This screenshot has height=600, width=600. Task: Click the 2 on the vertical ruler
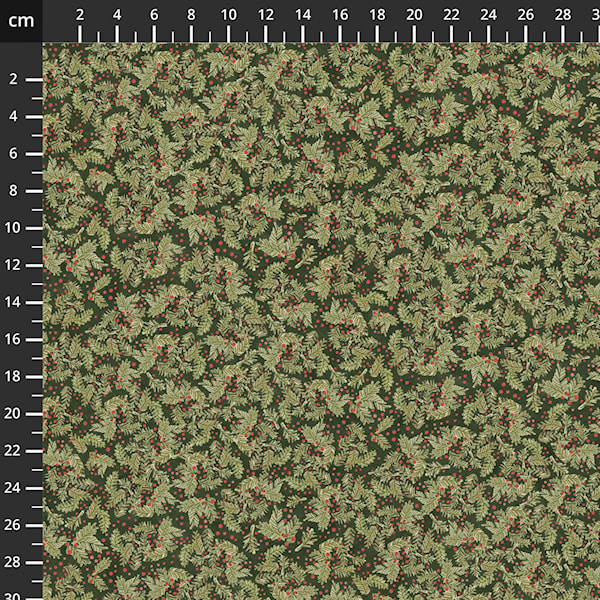[x=13, y=79]
